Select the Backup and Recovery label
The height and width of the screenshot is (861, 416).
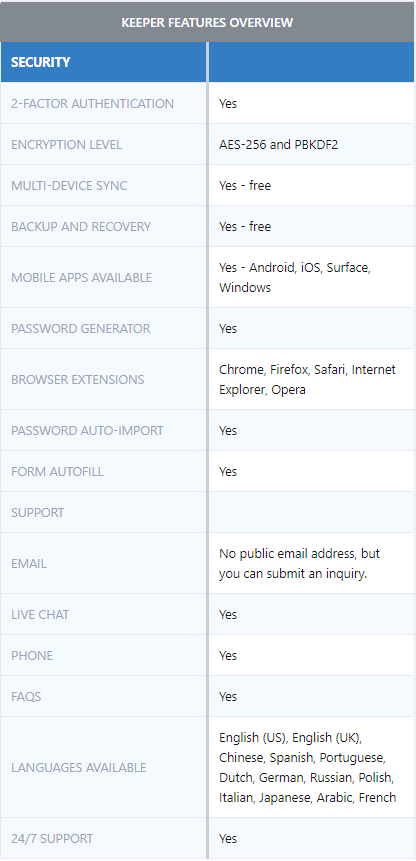click(81, 226)
